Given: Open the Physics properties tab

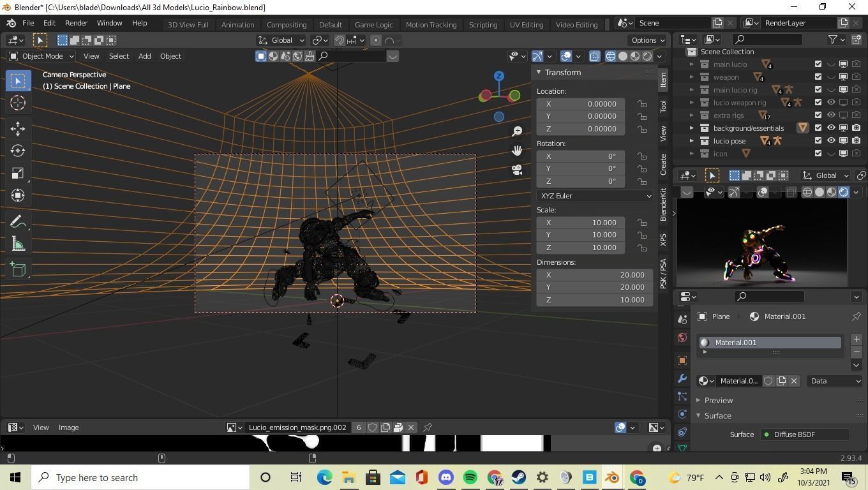Looking at the screenshot, I should click(x=682, y=414).
